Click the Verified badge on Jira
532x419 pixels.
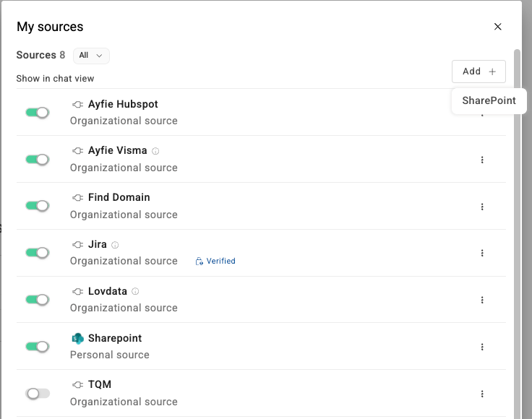(215, 261)
